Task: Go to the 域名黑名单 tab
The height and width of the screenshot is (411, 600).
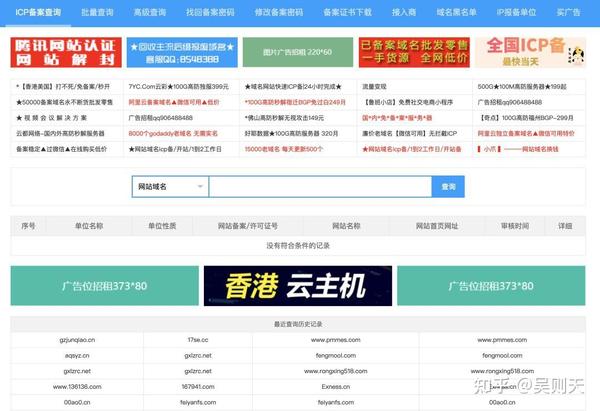Action: [x=457, y=12]
